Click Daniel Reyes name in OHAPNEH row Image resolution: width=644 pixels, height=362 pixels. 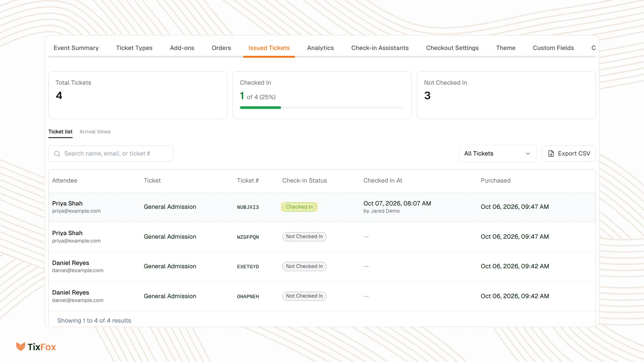pyautogui.click(x=70, y=293)
